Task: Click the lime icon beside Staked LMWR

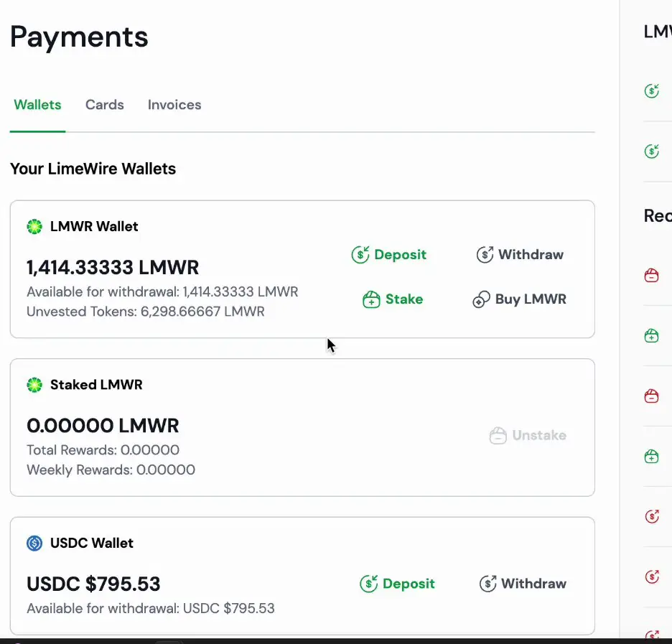Action: coord(34,385)
